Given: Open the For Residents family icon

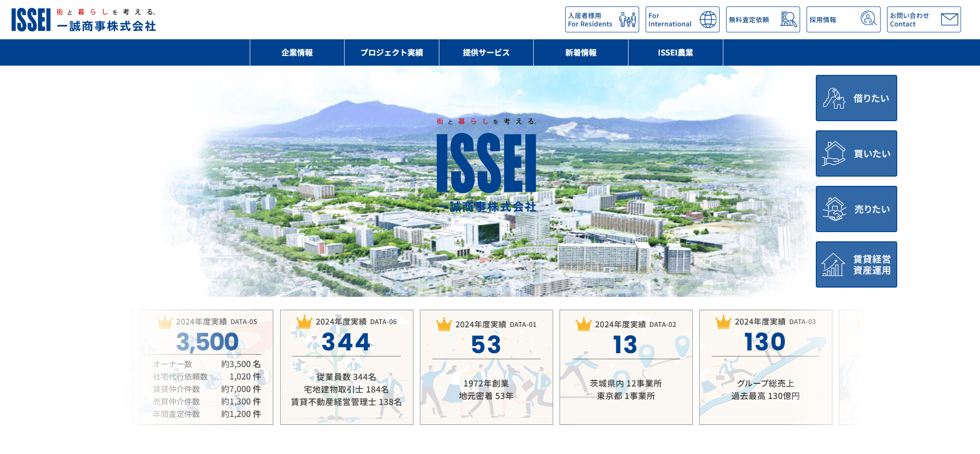Looking at the screenshot, I should tap(628, 19).
